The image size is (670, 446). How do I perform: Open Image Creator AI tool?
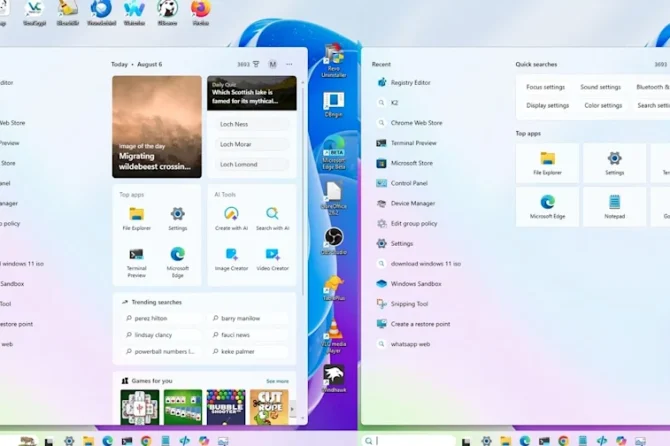(231, 259)
